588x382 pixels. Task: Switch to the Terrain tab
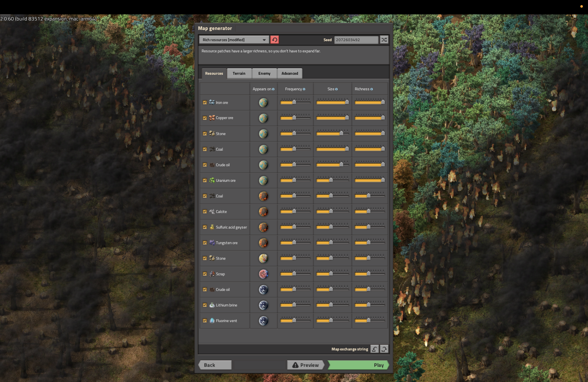pyautogui.click(x=239, y=73)
